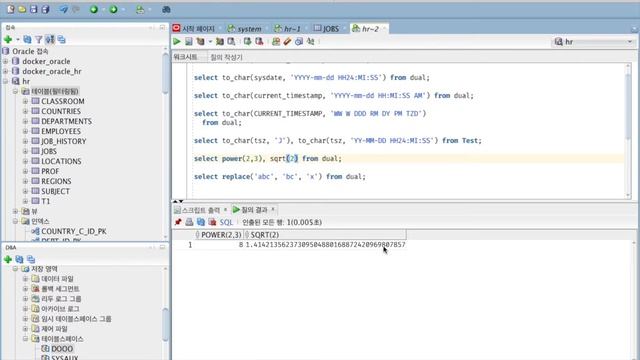Click the SQL History icon
Image resolution: width=640 pixels, height=360 pixels.
299,41
